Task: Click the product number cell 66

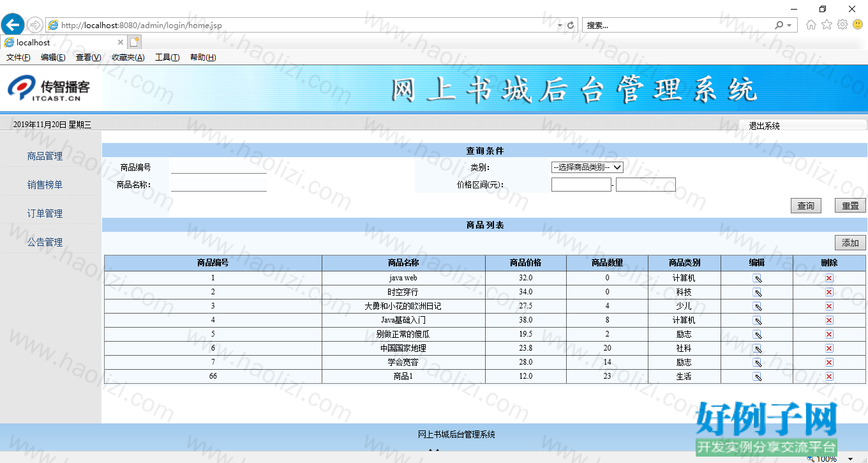Action: tap(213, 376)
